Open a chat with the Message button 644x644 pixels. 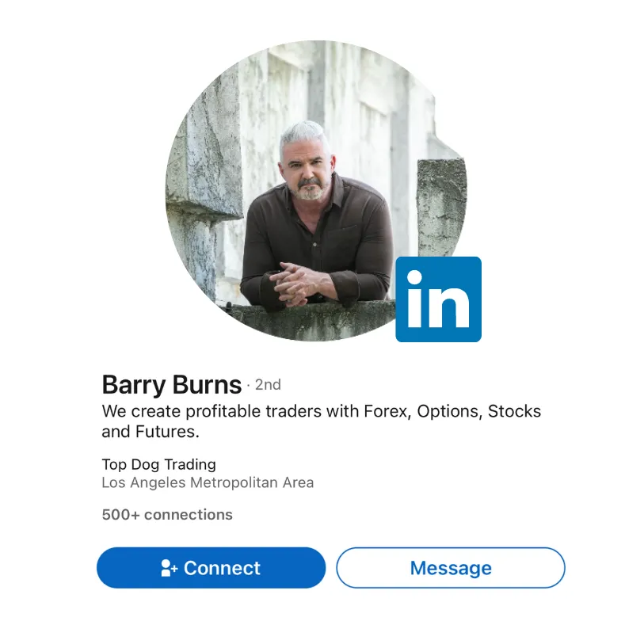point(451,568)
